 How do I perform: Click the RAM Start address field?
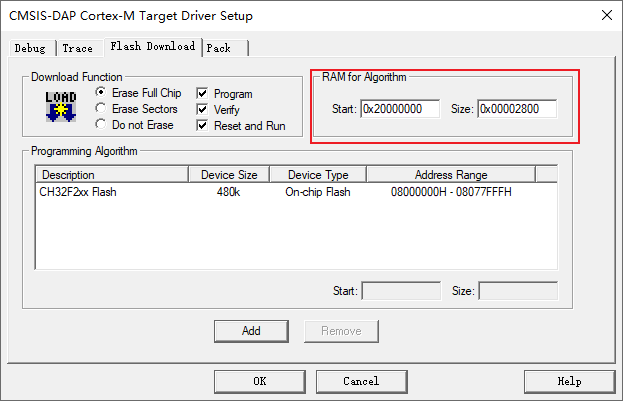point(399,108)
